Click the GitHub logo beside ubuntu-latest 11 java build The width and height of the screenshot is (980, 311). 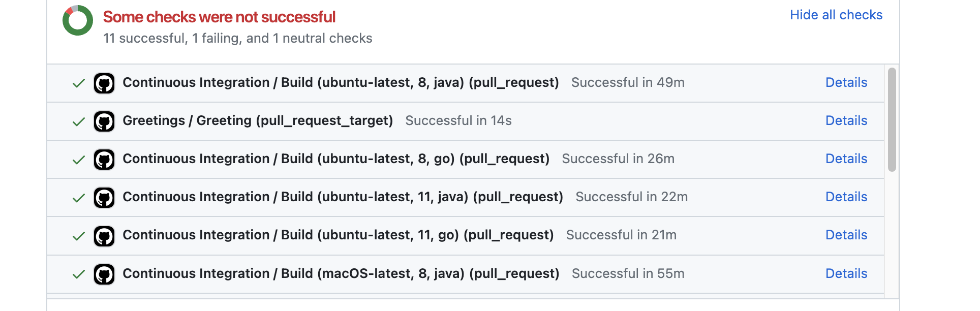pos(104,197)
